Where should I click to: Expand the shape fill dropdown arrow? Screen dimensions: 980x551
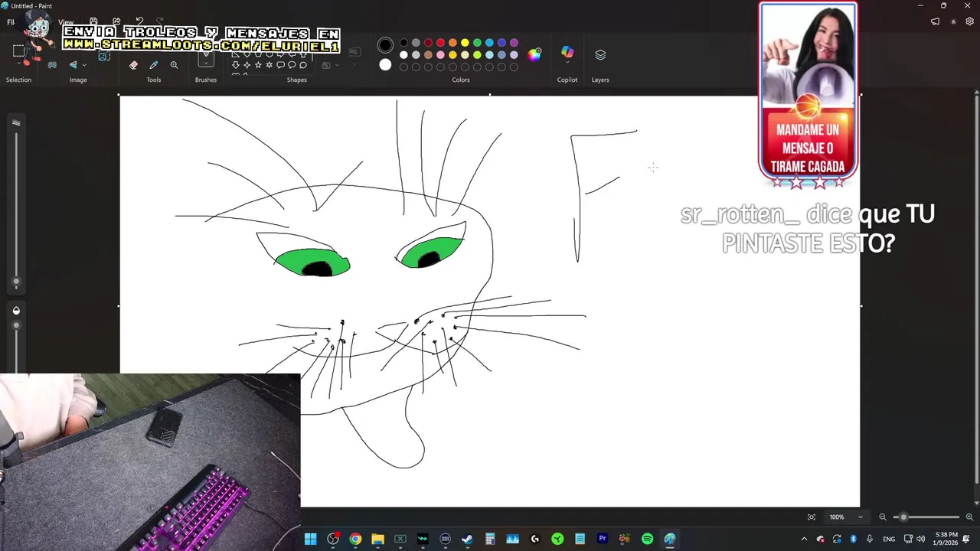pos(337,65)
